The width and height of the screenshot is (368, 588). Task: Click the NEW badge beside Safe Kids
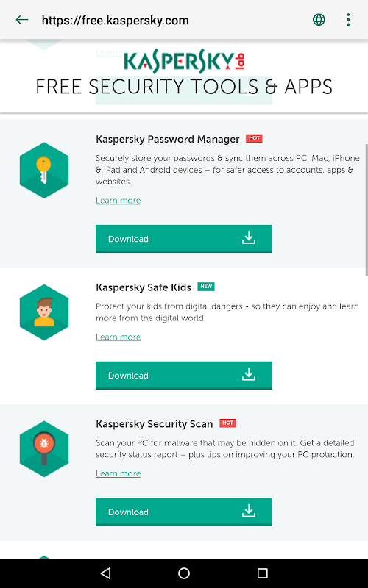(206, 287)
